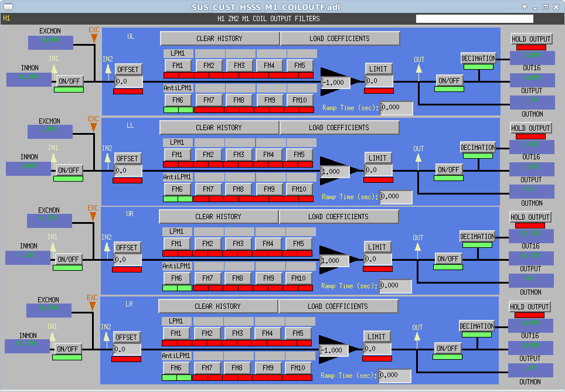The height and width of the screenshot is (392, 565).
Task: Toggle HOLD OUTPUT for the UL filter
Action: (x=531, y=39)
